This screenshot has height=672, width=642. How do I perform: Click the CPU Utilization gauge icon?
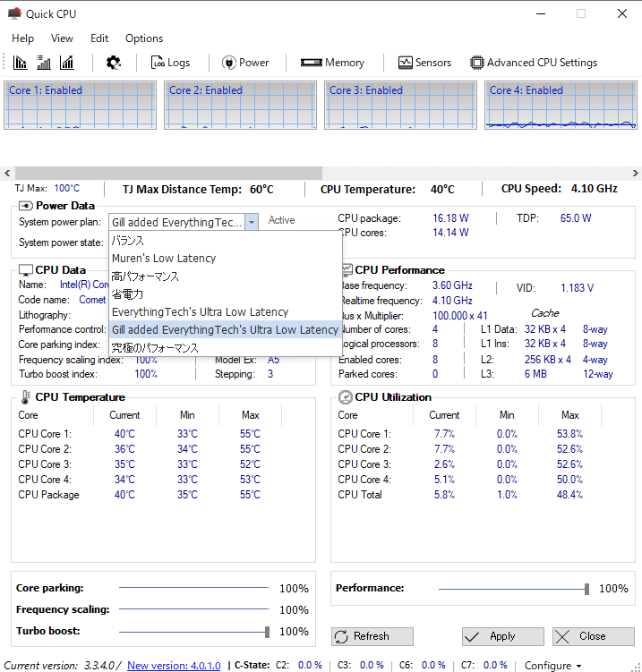(x=346, y=397)
